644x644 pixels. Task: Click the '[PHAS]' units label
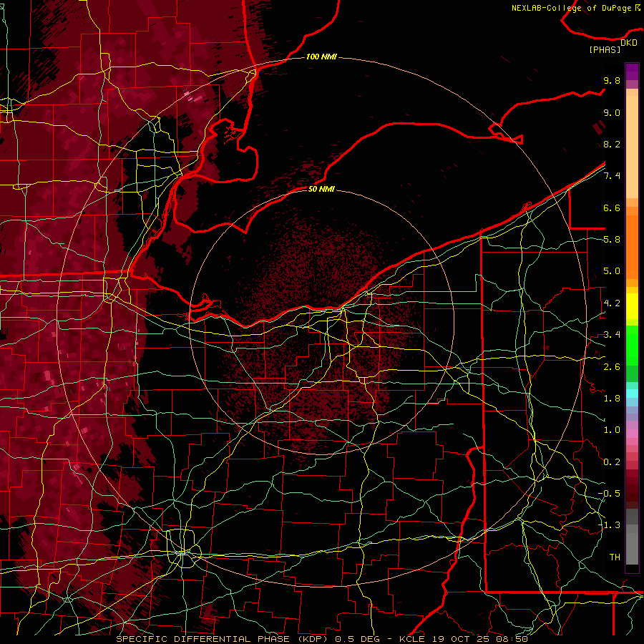pos(605,49)
